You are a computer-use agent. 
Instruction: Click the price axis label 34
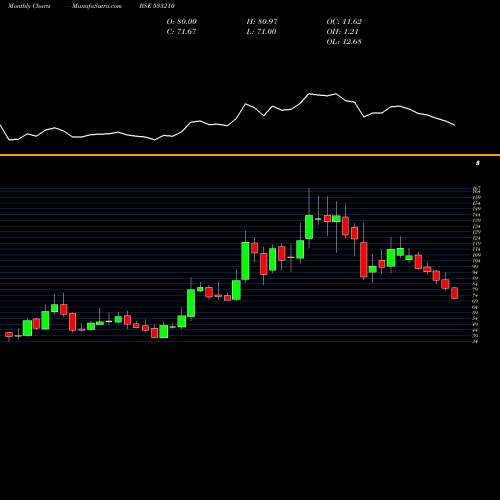click(x=475, y=341)
